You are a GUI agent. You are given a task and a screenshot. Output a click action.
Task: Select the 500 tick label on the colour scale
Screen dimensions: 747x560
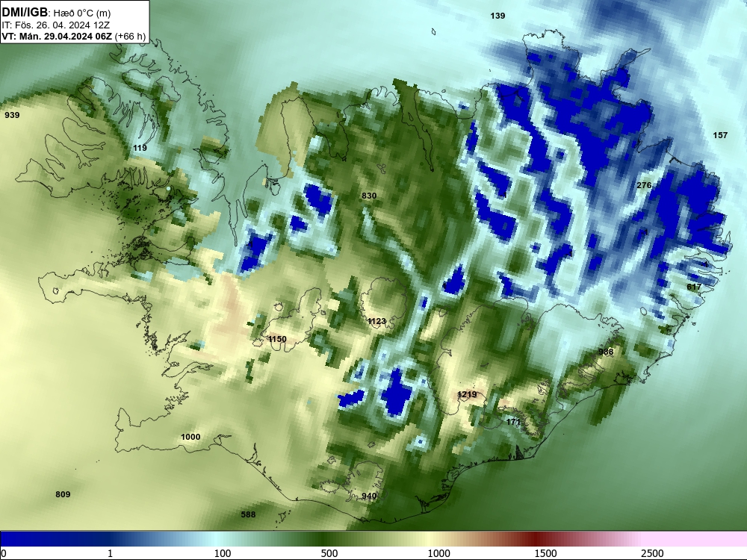[x=329, y=553]
